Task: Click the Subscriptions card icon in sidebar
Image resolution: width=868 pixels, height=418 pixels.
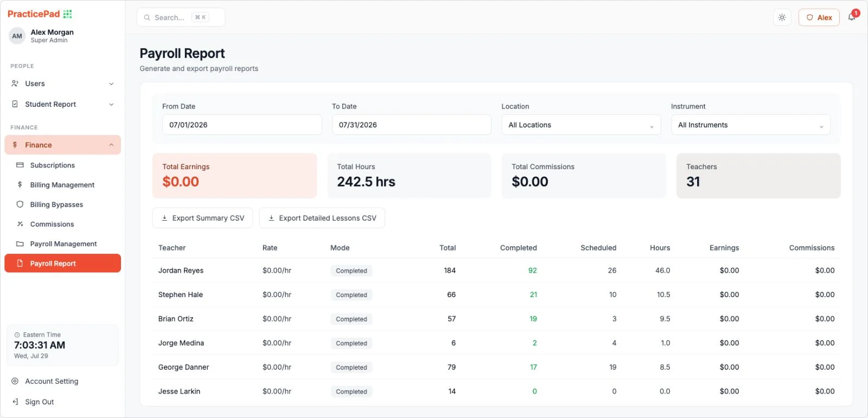Action: coord(20,165)
